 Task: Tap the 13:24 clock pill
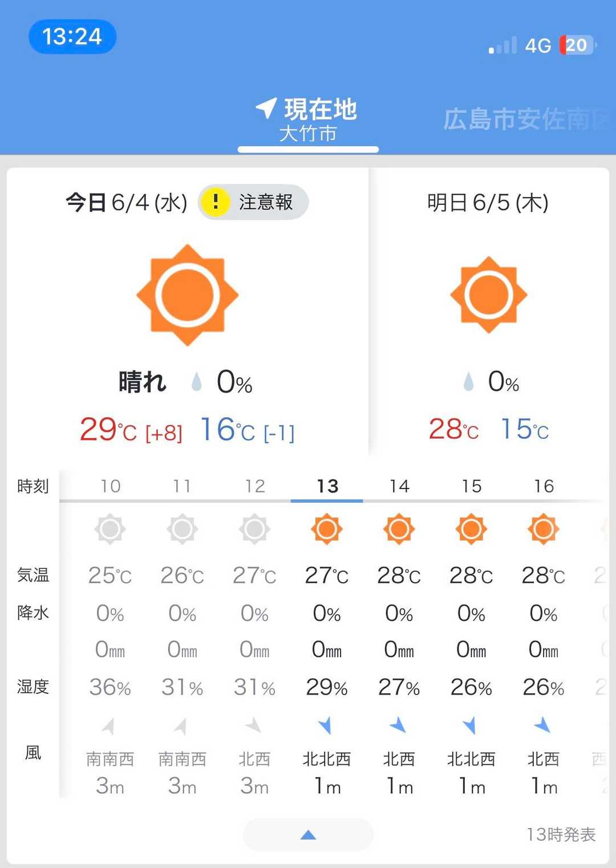click(72, 37)
